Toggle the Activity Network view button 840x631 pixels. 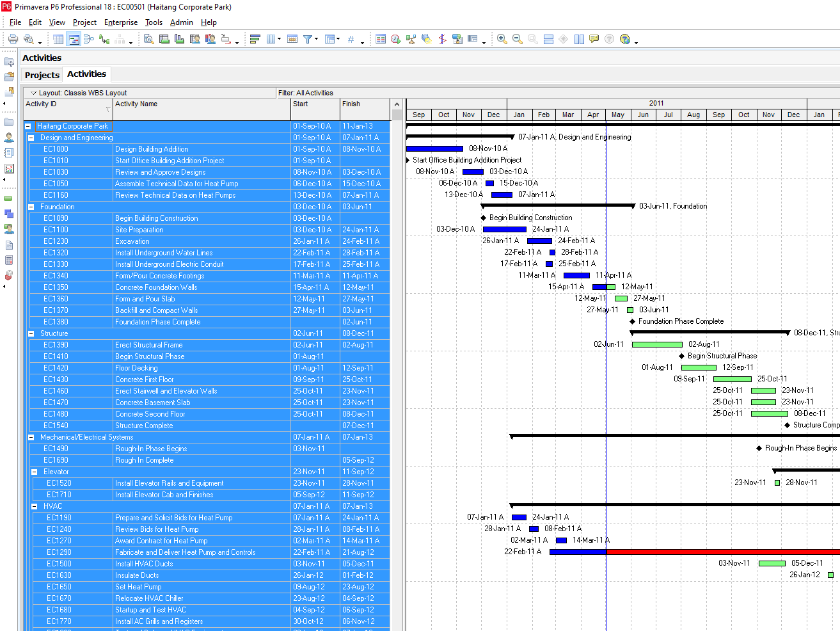pyautogui.click(x=89, y=39)
